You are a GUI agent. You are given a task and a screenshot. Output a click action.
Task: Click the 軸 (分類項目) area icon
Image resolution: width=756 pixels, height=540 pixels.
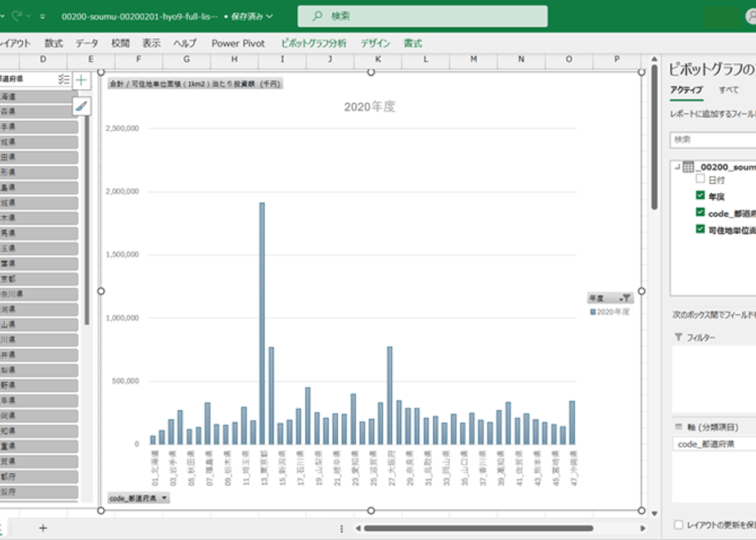pos(678,427)
